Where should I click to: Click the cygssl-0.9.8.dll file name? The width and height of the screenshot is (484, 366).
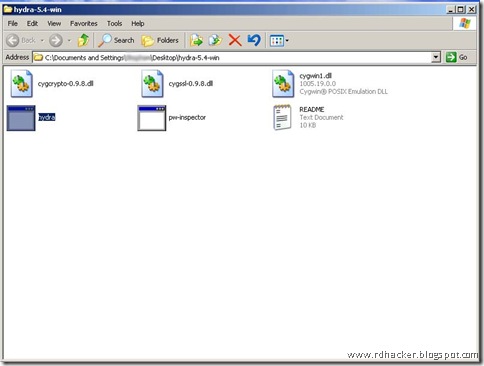click(x=191, y=84)
